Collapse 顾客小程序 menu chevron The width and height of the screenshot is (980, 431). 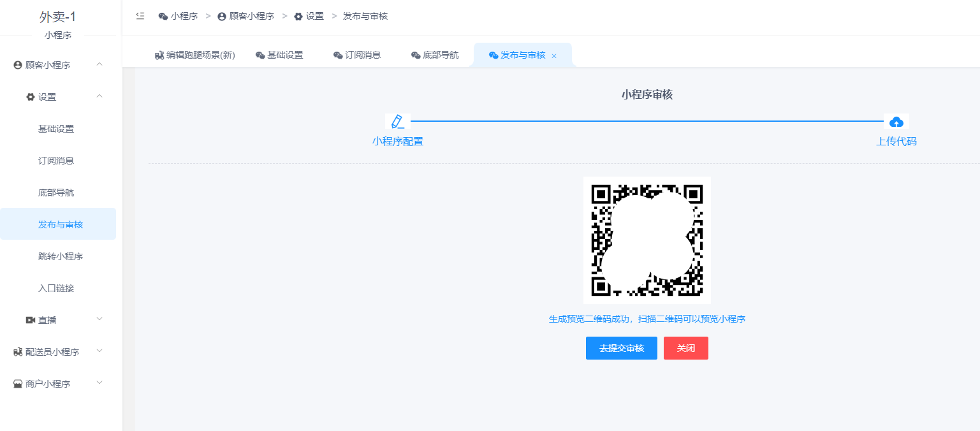tap(99, 64)
